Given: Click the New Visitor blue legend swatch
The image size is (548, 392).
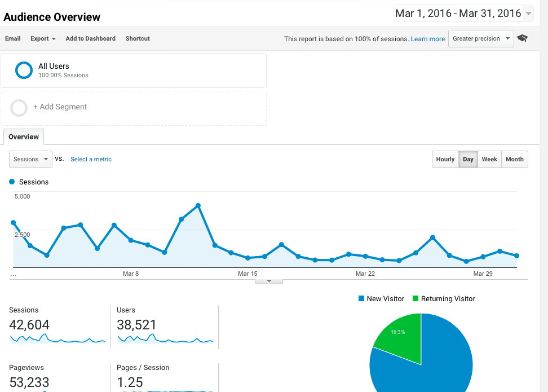Looking at the screenshot, I should (361, 298).
